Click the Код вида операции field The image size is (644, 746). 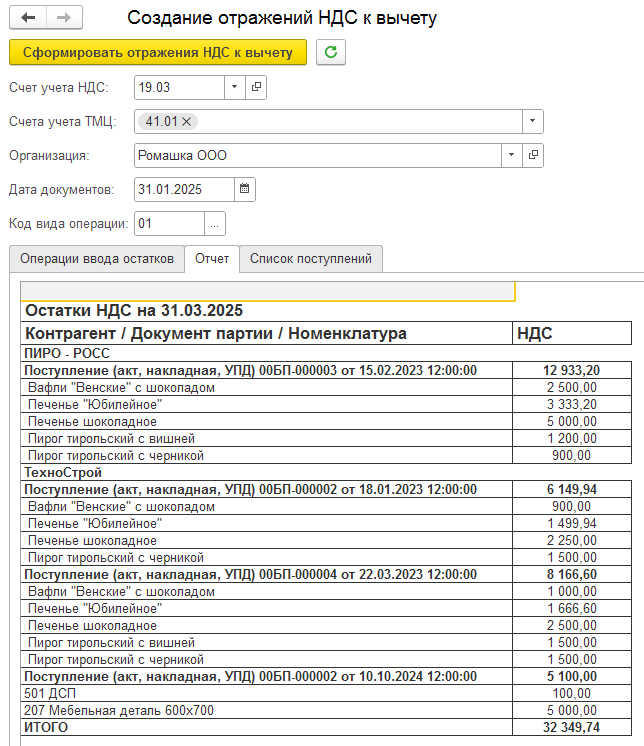(169, 223)
